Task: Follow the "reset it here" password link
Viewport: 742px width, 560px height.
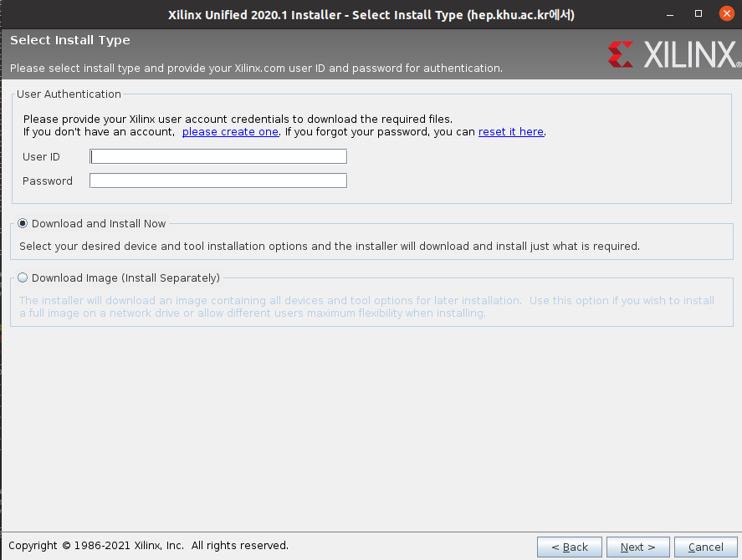Action: [510, 132]
